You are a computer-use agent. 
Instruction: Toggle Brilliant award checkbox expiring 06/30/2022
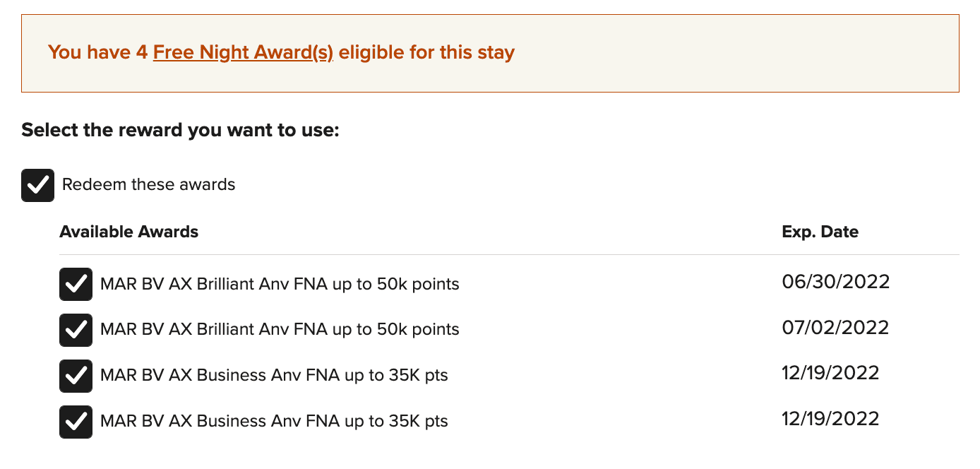click(76, 285)
